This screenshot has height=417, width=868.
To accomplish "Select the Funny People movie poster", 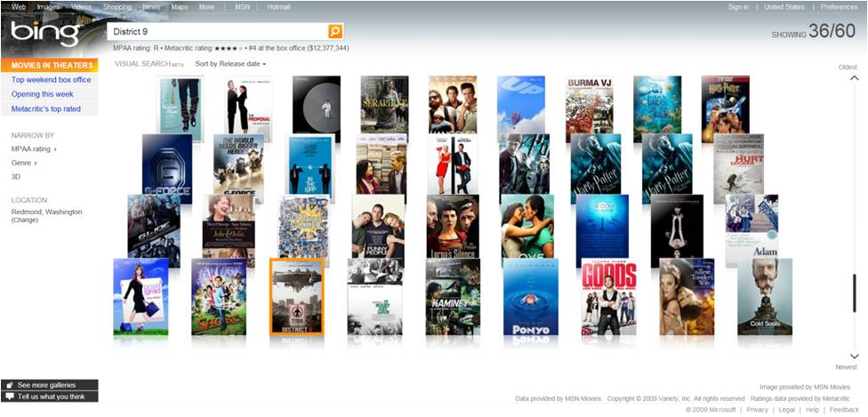I will pyautogui.click(x=378, y=226).
